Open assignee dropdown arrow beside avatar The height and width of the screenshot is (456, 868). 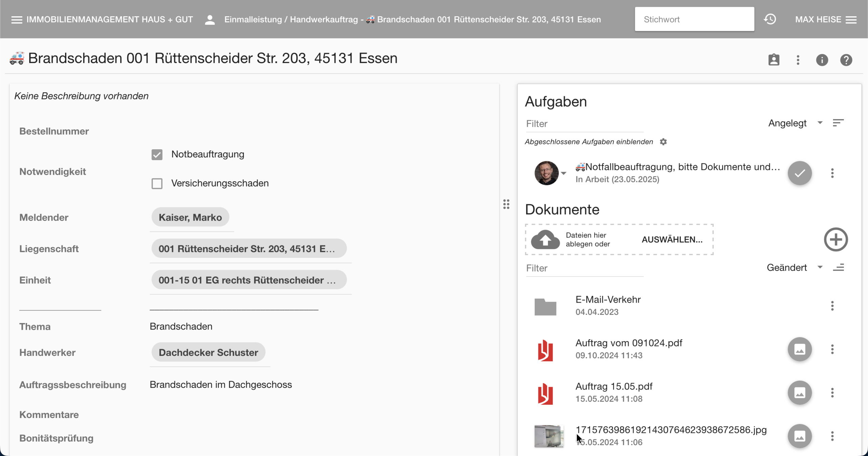564,173
